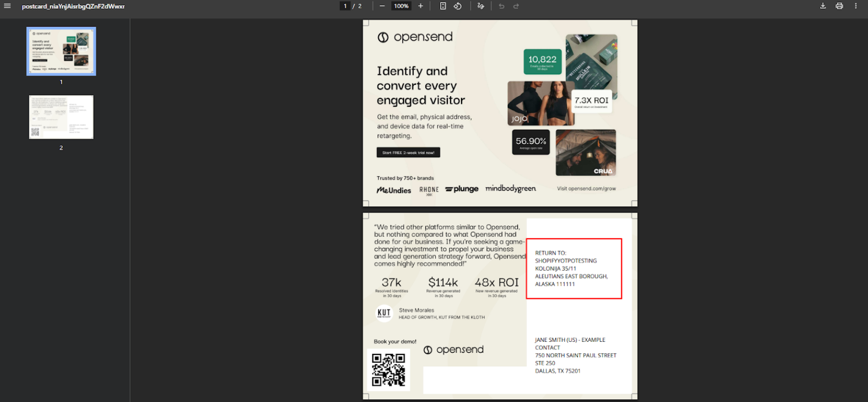Click the Visit opensend.com/grow text
868x402 pixels.
[x=586, y=188]
